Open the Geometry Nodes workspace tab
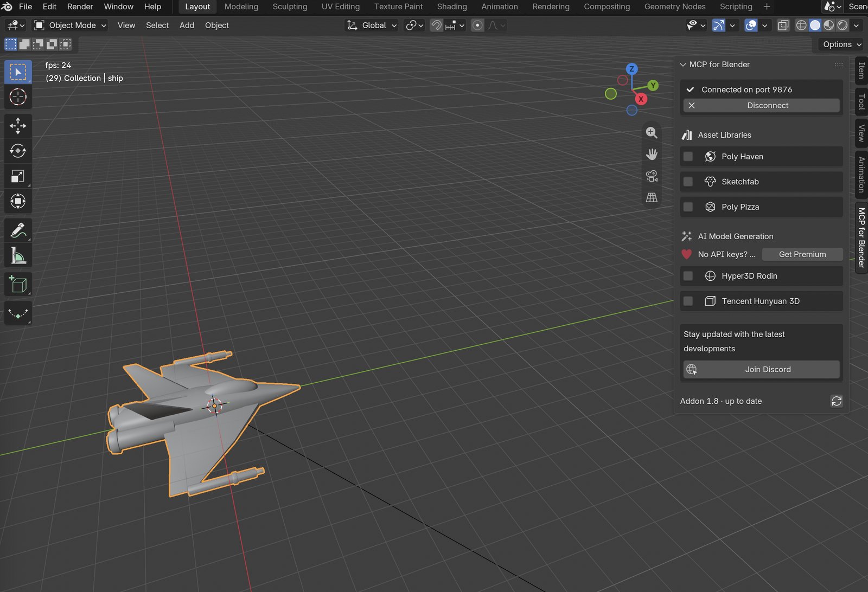Image resolution: width=868 pixels, height=592 pixels. 675,7
